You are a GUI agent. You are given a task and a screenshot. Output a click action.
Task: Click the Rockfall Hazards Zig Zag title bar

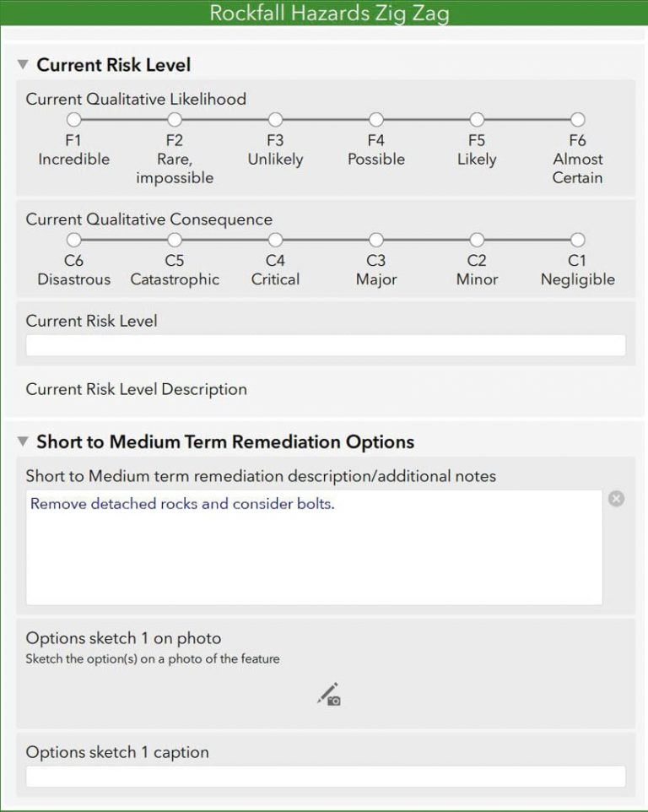(x=324, y=14)
